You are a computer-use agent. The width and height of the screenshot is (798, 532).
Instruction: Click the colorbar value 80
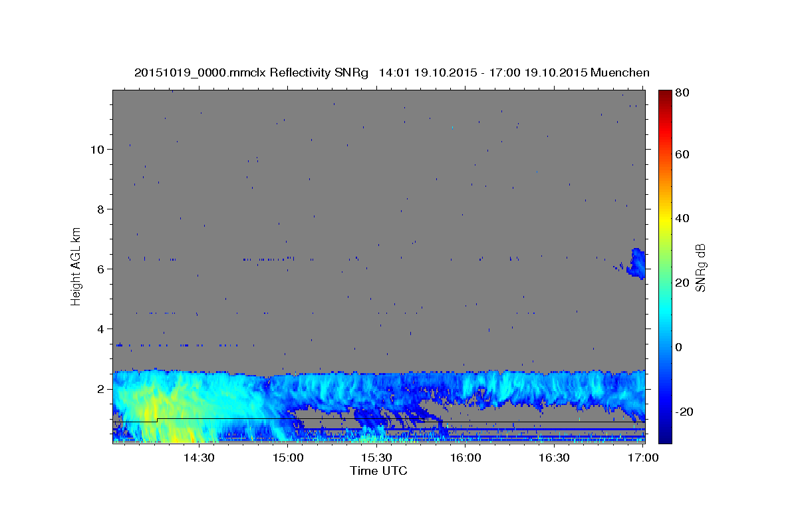coord(682,92)
